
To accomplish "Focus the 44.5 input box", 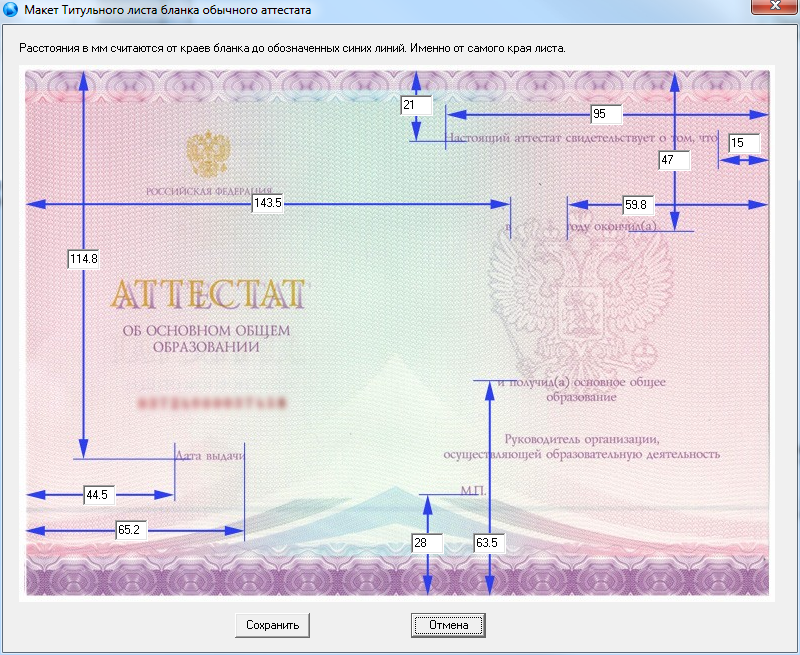I will 98,494.
